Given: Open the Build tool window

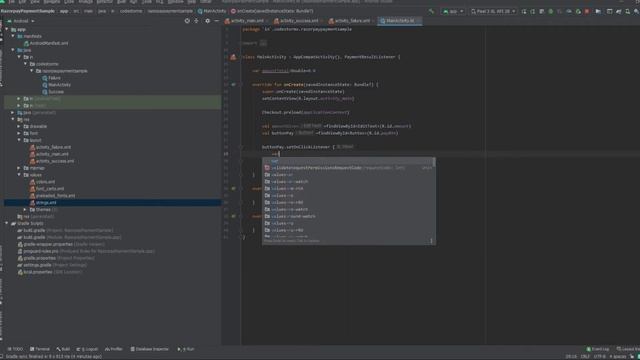Looking at the screenshot, I should coord(63,349).
